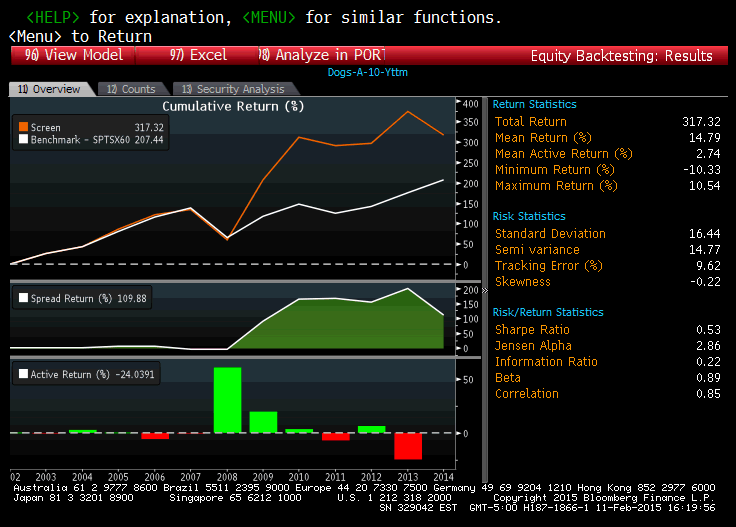Select the Total Return row label
Screen dimensions: 736x527
pyautogui.click(x=530, y=122)
